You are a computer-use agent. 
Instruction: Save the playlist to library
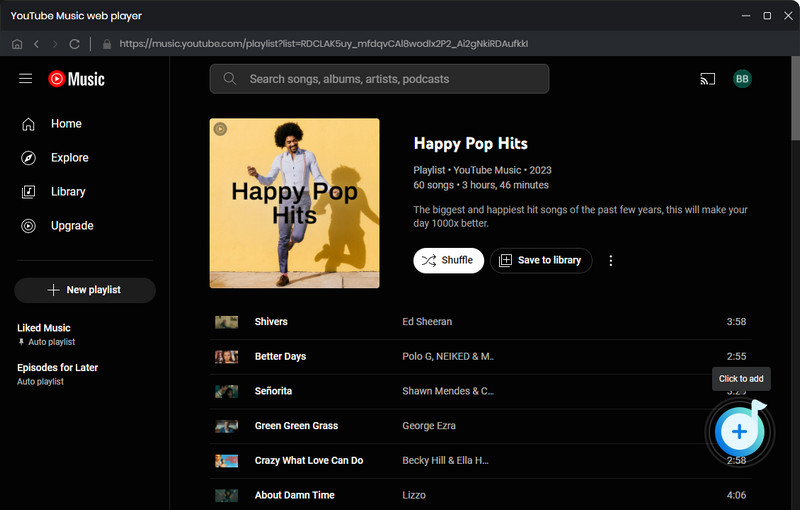pos(541,261)
